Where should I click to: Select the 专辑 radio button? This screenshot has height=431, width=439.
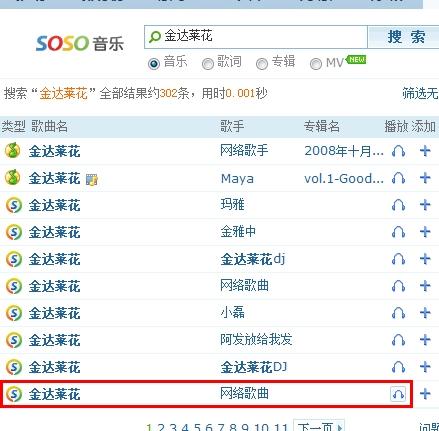[262, 63]
